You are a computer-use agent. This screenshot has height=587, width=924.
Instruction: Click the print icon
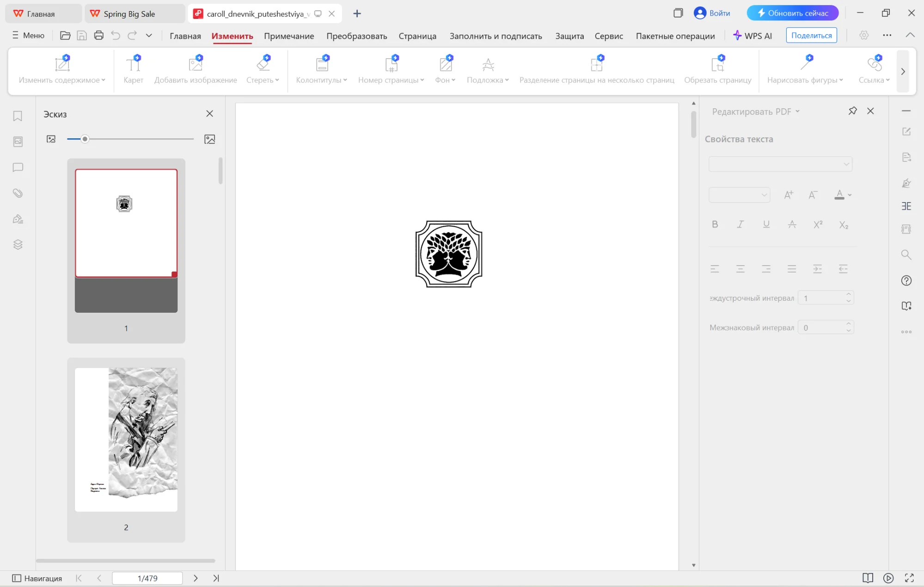coord(98,35)
